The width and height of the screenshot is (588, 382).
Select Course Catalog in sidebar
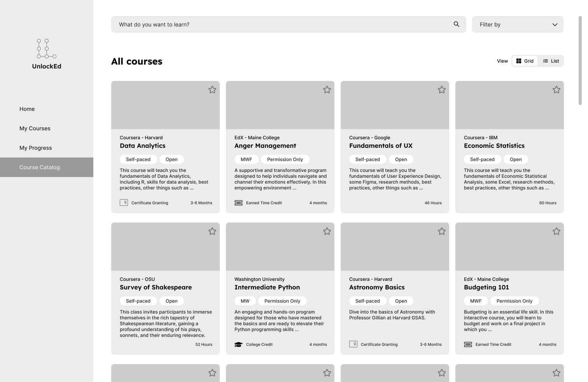pyautogui.click(x=47, y=167)
